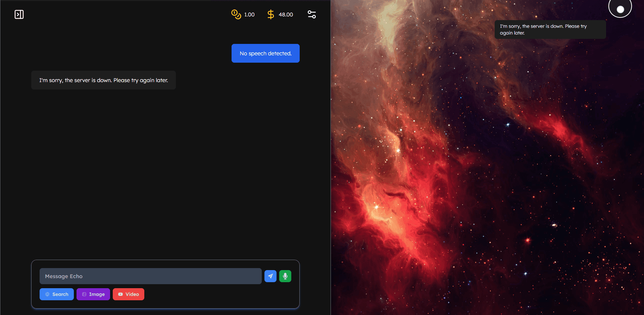Select the red Video button
The height and width of the screenshot is (315, 644).
point(128,294)
